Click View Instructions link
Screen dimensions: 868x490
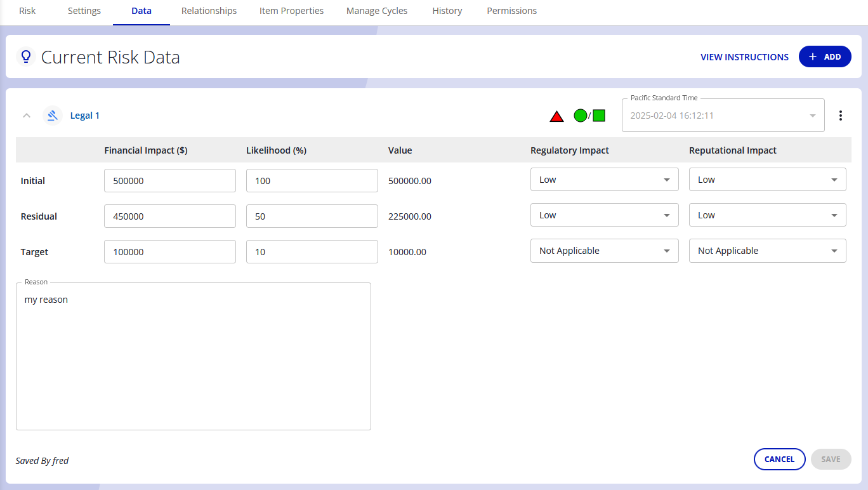coord(744,57)
